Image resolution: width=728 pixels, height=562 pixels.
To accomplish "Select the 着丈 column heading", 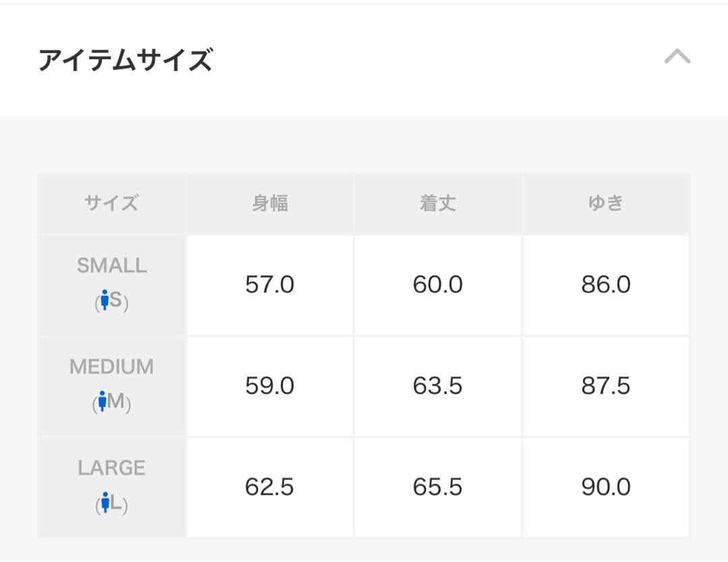I will [437, 202].
